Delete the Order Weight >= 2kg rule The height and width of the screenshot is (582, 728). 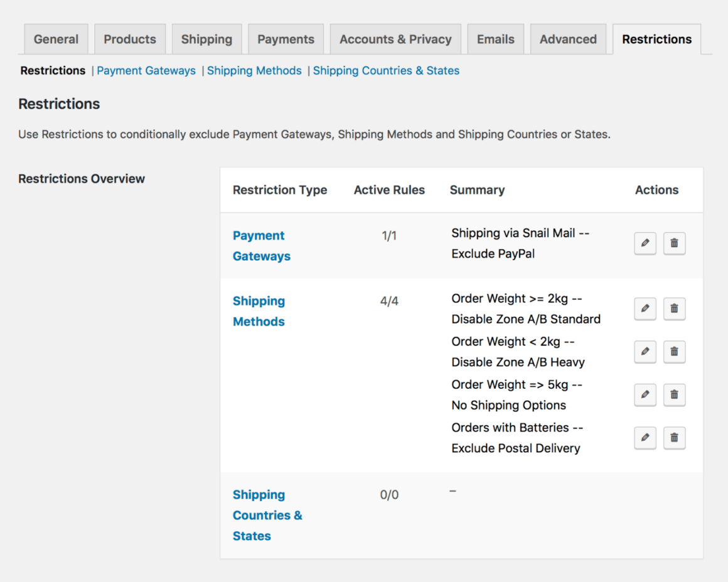[674, 309]
